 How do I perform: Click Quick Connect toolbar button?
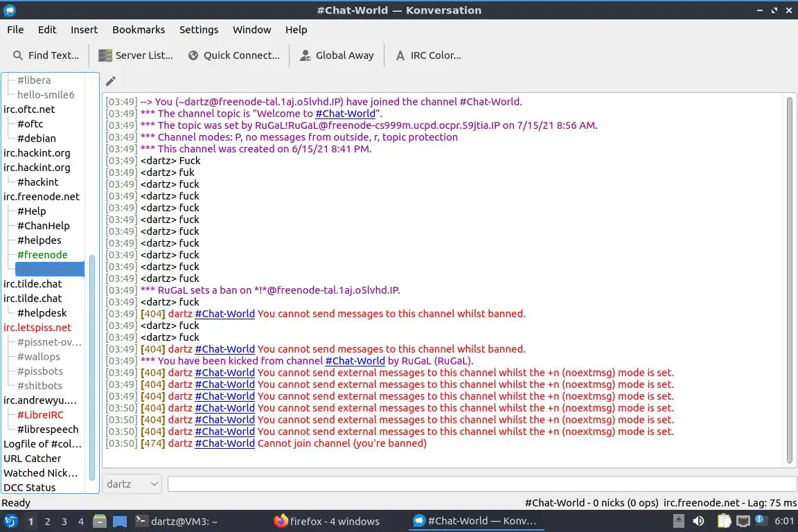(x=233, y=55)
